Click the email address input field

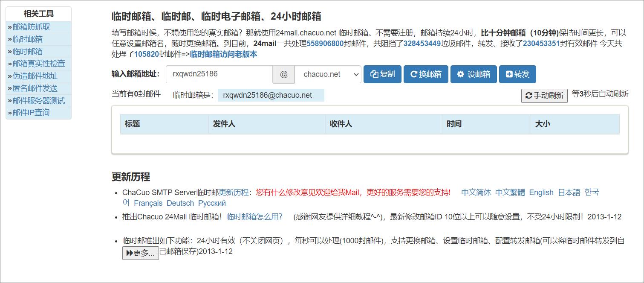(219, 74)
